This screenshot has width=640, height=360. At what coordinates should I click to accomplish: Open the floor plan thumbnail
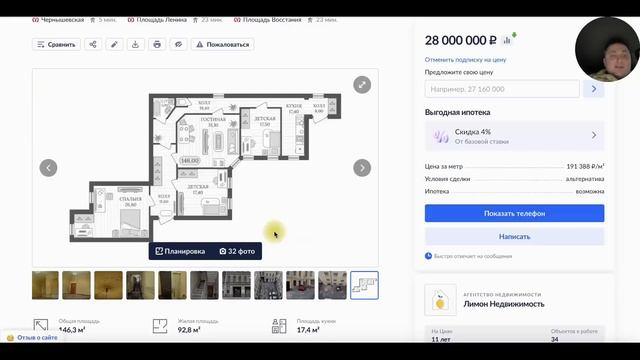click(364, 285)
